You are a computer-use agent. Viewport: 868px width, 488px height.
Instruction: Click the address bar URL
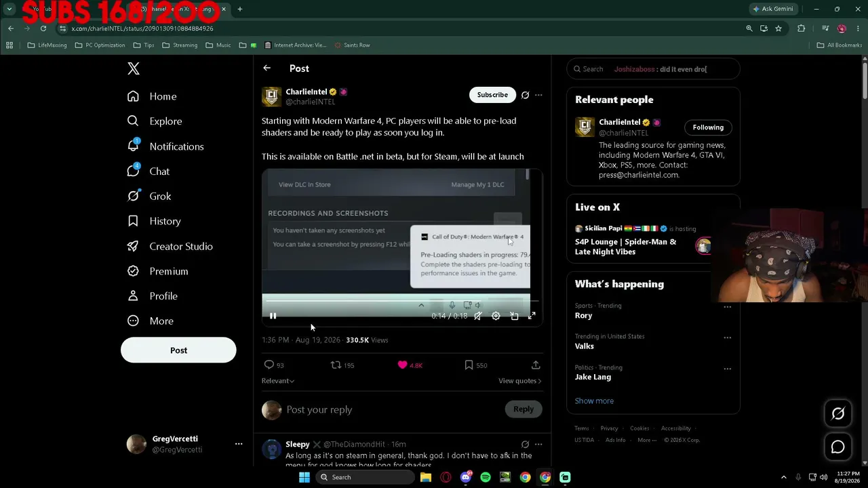coord(142,28)
